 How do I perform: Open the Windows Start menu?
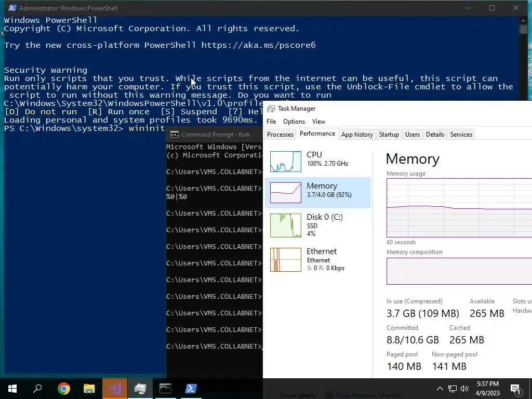tap(12, 388)
